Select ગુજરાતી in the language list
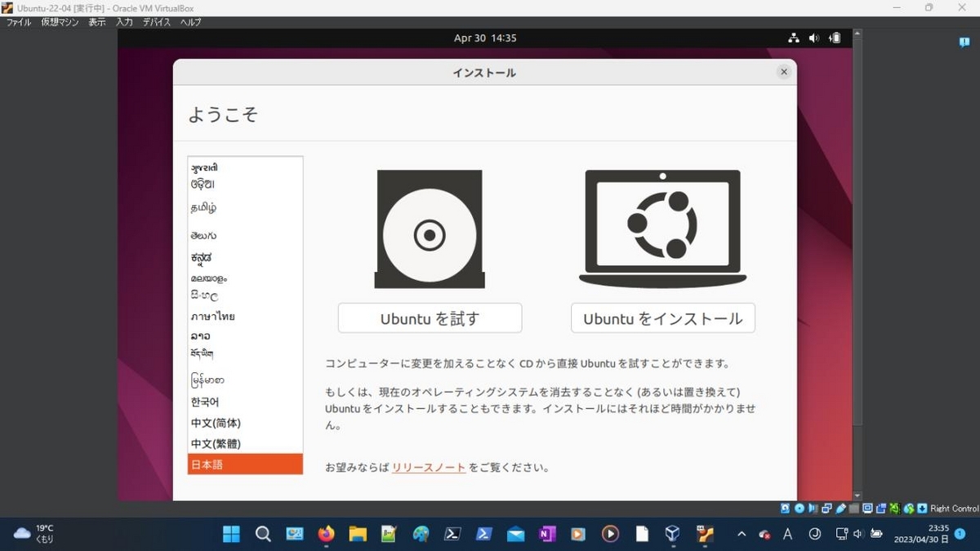The image size is (980, 551). tap(245, 167)
